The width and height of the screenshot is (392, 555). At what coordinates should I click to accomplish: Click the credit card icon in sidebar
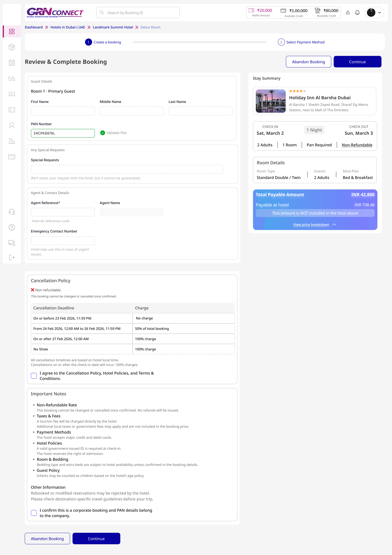12,157
